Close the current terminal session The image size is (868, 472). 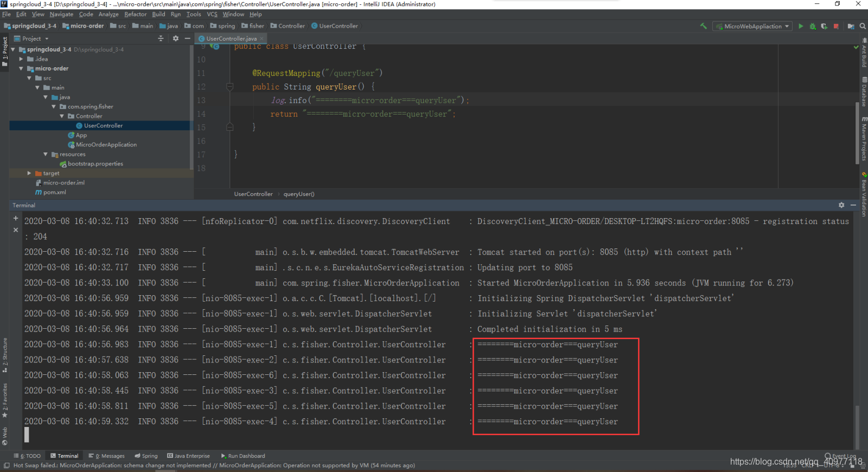[16, 230]
